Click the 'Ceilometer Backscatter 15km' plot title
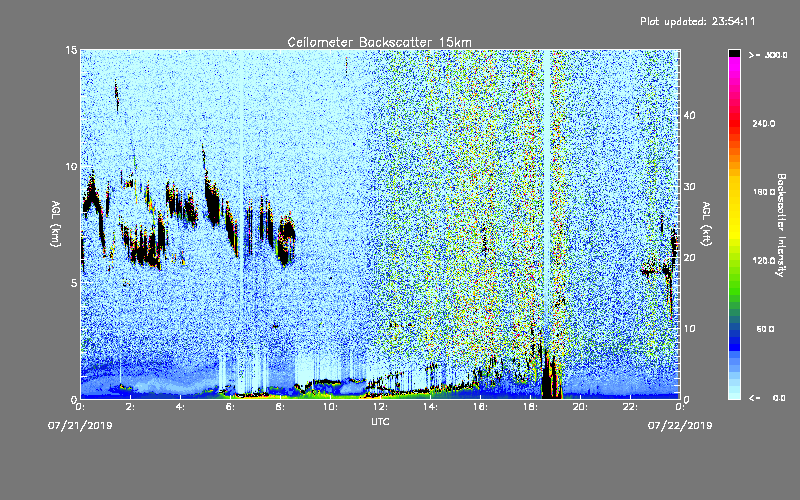This screenshot has width=800, height=500. [379, 42]
